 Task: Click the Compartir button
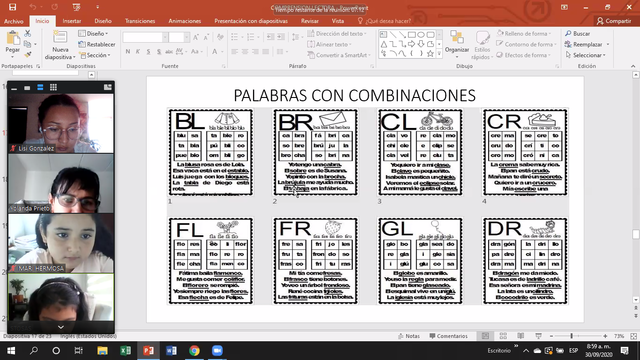click(614, 21)
